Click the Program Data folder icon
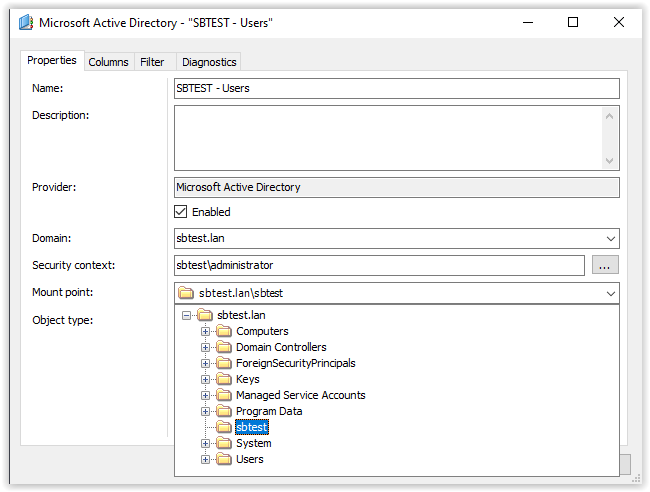Image resolution: width=650 pixels, height=492 pixels. pos(224,411)
